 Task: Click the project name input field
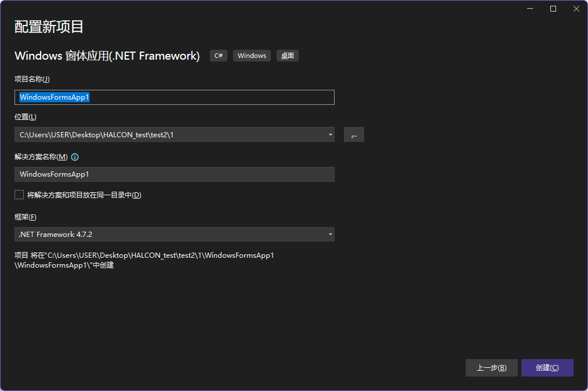(175, 97)
